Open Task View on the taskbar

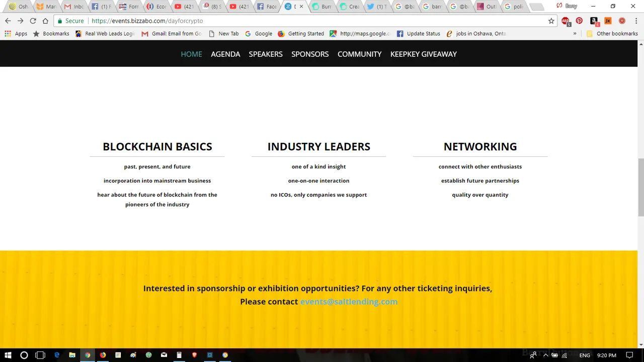click(40, 355)
